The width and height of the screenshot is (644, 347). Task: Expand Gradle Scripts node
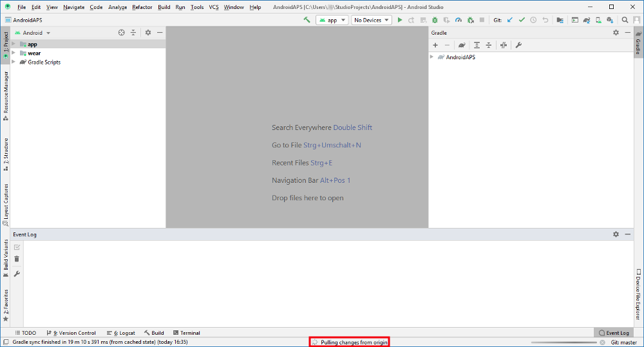point(14,62)
